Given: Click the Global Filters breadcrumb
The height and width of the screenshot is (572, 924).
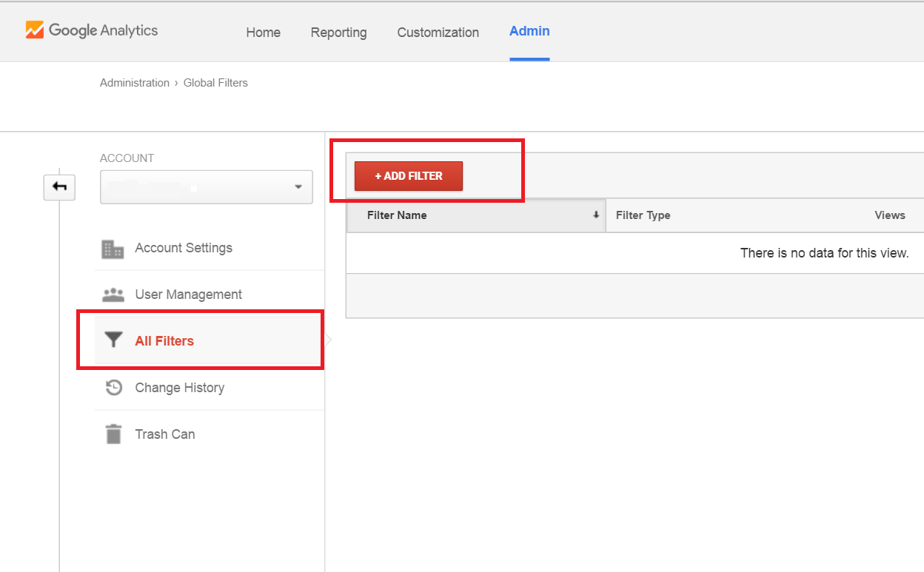Looking at the screenshot, I should pyautogui.click(x=215, y=83).
